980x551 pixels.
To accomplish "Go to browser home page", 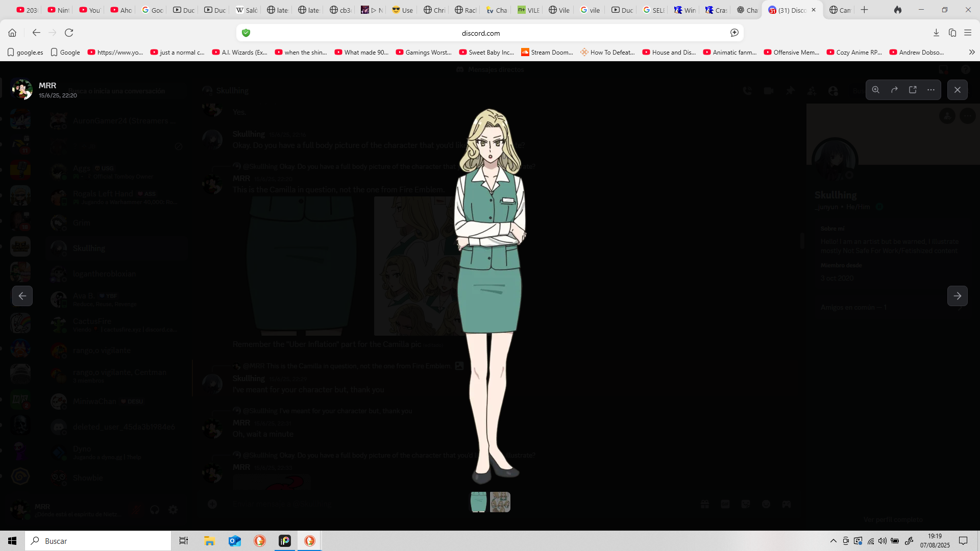I will tap(12, 33).
